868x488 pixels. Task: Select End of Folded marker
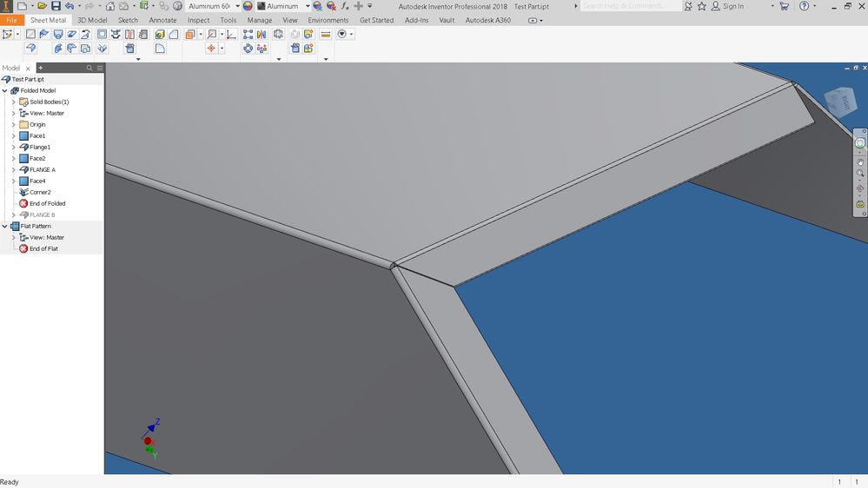[x=47, y=203]
